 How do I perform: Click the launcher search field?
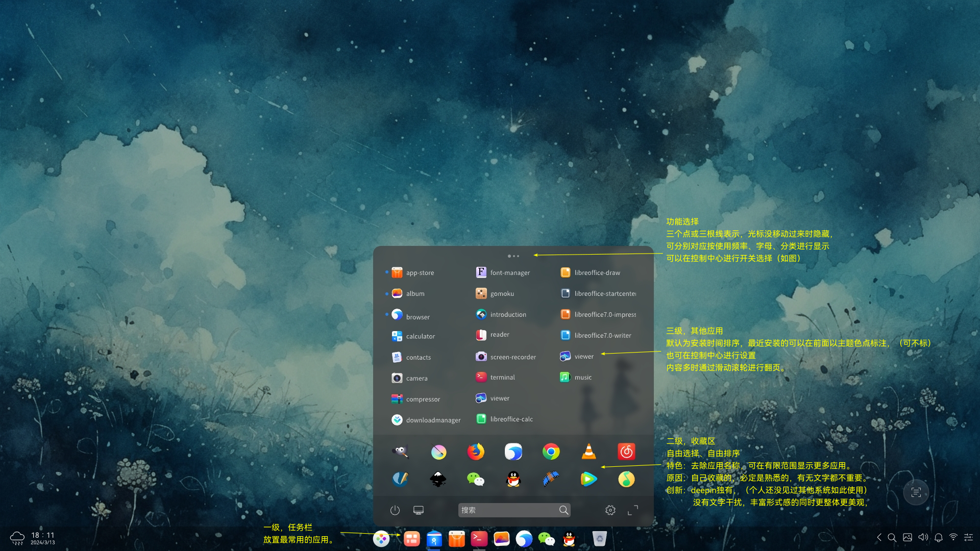514,510
